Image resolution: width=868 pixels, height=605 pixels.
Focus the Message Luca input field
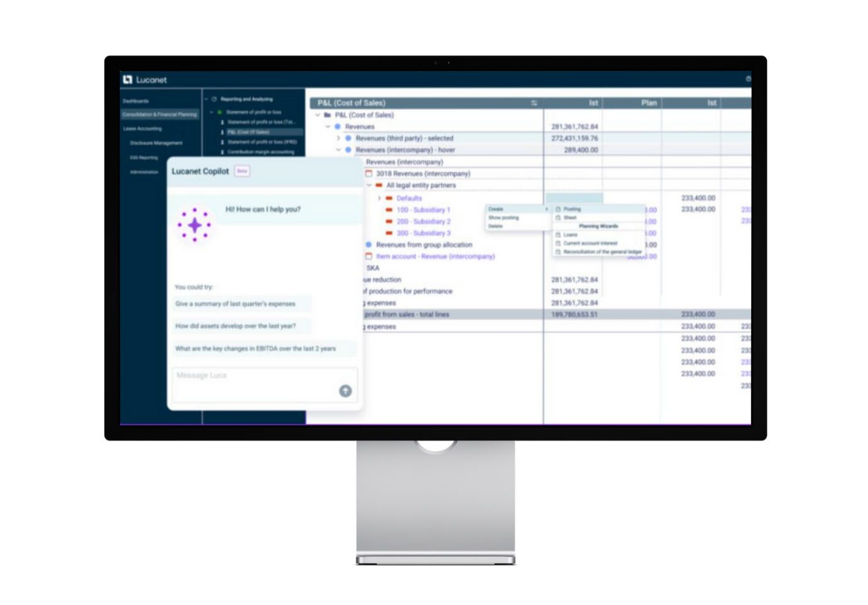265,384
